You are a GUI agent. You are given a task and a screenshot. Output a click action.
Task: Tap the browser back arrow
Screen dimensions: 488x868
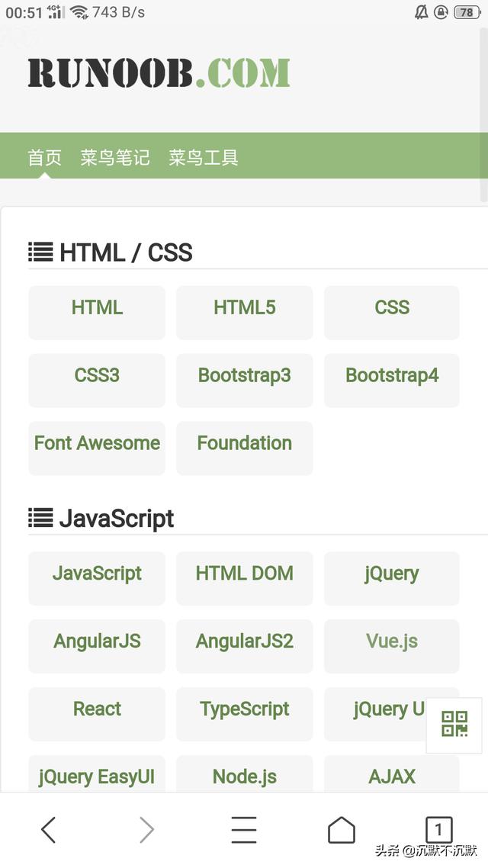tap(49, 830)
